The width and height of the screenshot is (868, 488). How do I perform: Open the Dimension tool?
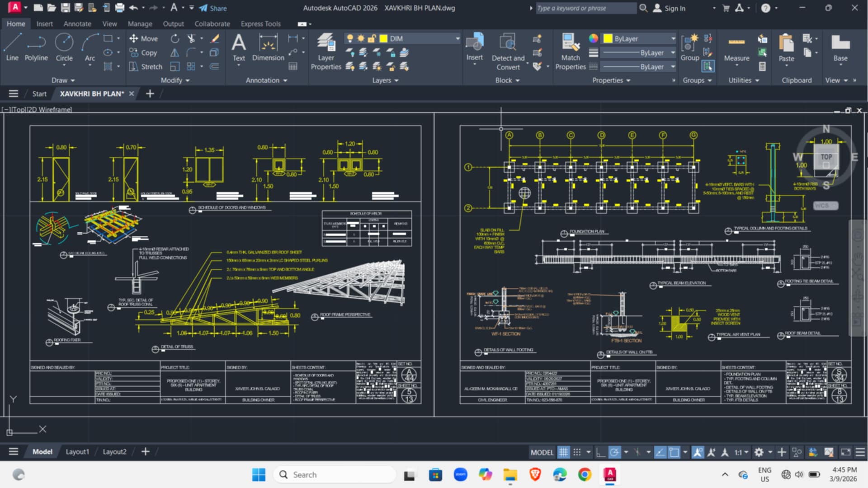click(x=268, y=47)
